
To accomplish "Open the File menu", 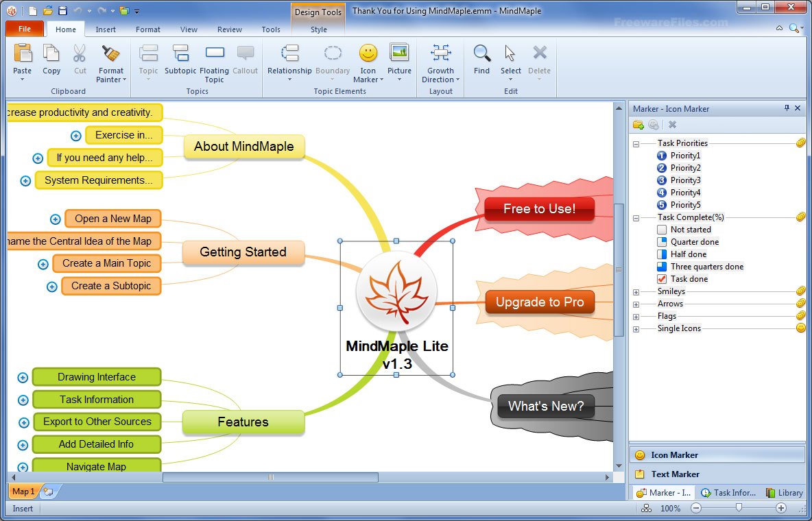I will (24, 29).
